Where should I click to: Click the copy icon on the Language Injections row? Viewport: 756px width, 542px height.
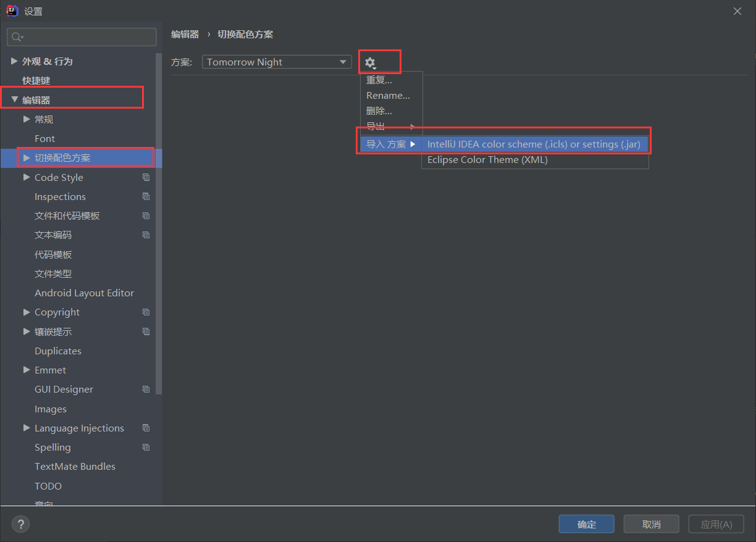click(146, 428)
